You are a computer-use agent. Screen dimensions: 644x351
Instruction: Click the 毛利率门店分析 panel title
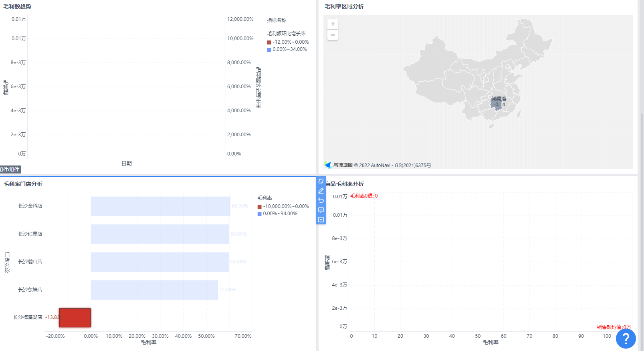[x=23, y=184]
